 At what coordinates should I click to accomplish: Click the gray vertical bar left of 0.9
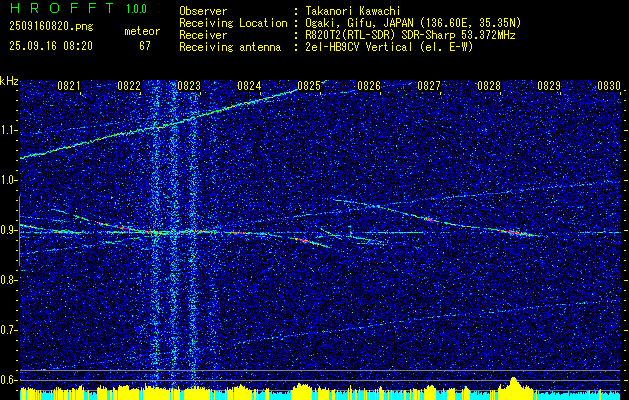(x=19, y=230)
